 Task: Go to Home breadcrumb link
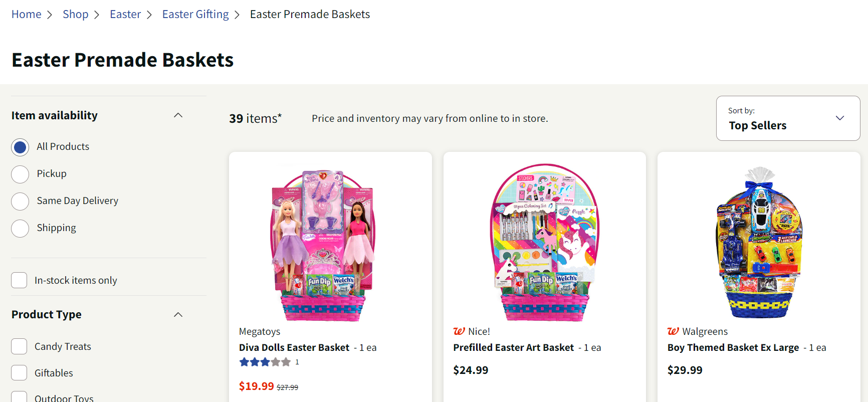point(27,15)
